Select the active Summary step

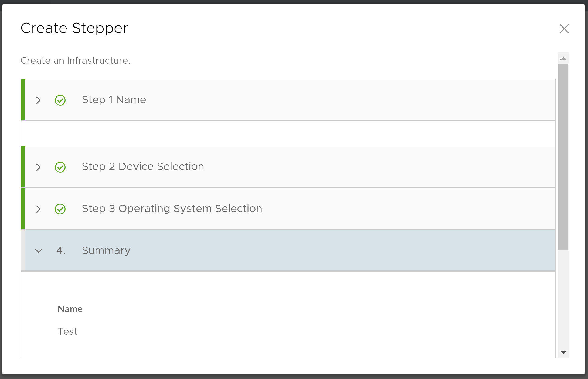106,251
